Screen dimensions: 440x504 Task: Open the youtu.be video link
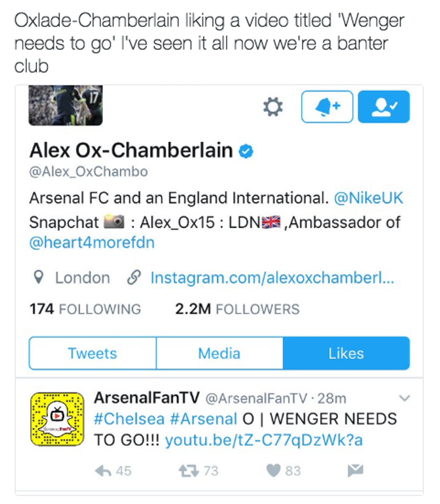tap(264, 440)
